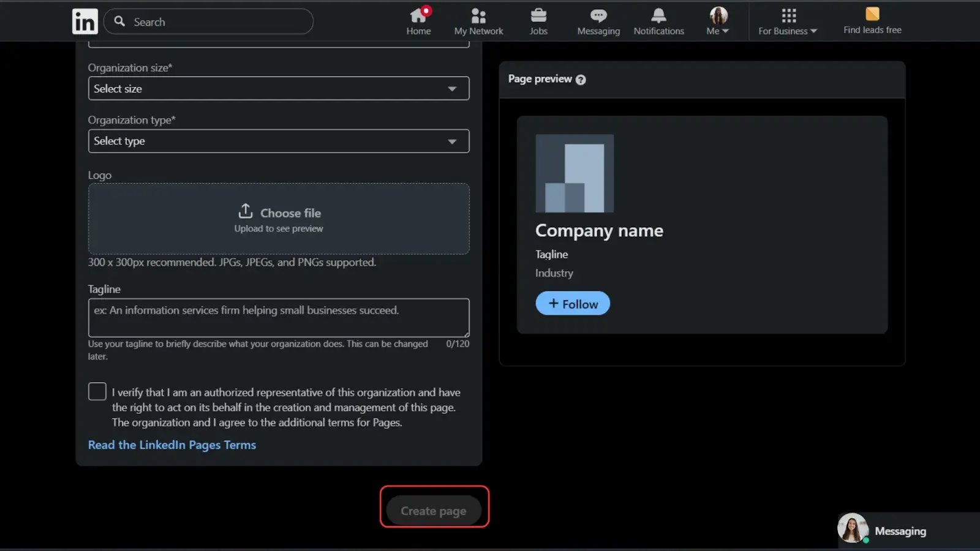Click the Choose file upload area

(x=279, y=219)
